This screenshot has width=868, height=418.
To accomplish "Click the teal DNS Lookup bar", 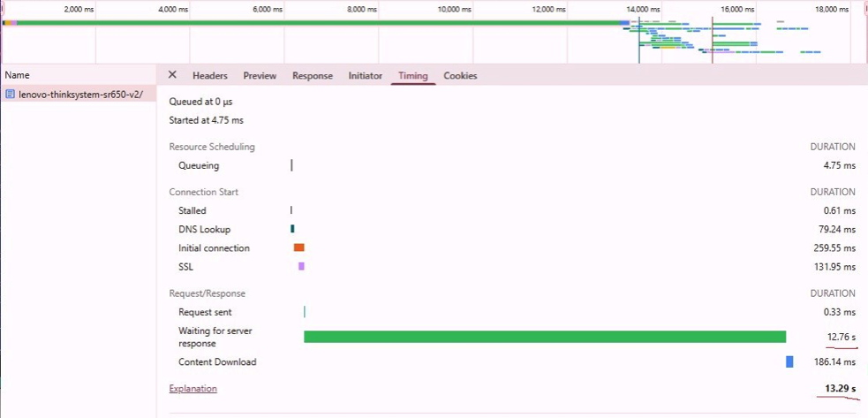I will click(x=292, y=229).
